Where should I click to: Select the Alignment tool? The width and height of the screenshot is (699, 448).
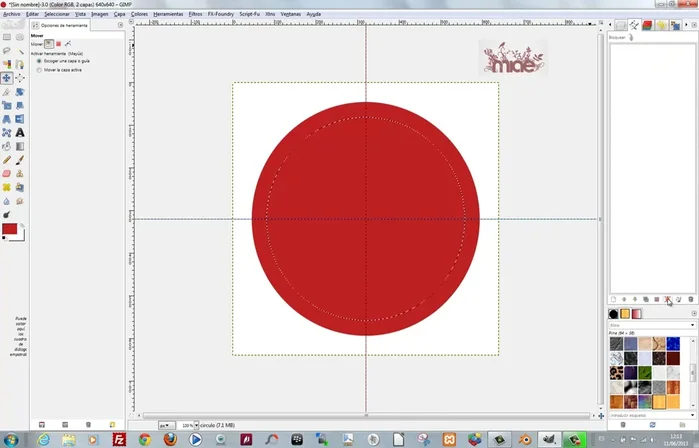pos(20,78)
